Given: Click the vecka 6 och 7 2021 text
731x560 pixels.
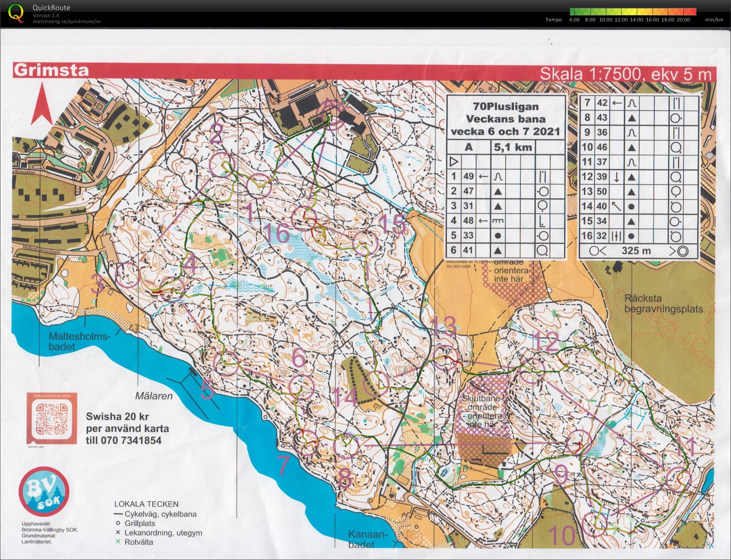Looking at the screenshot, I should [506, 131].
